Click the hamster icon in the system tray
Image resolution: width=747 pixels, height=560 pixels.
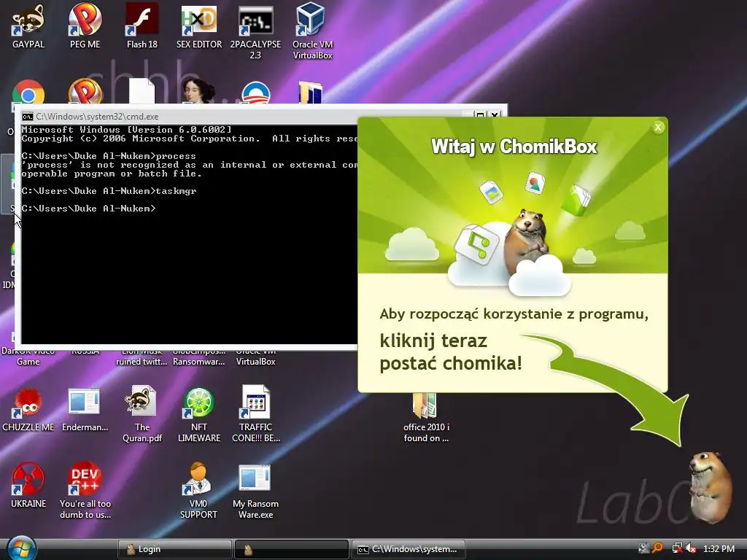coord(643,548)
